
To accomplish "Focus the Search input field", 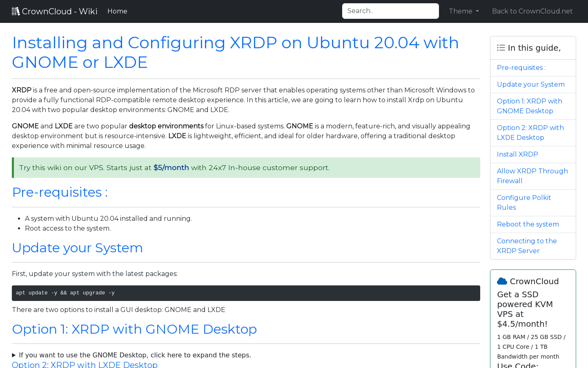I will [390, 11].
